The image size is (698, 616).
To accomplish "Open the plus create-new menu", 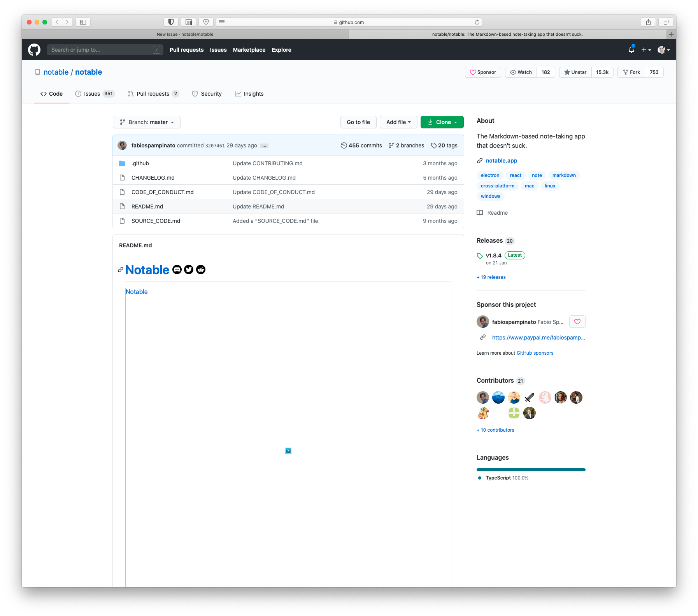I will click(646, 50).
